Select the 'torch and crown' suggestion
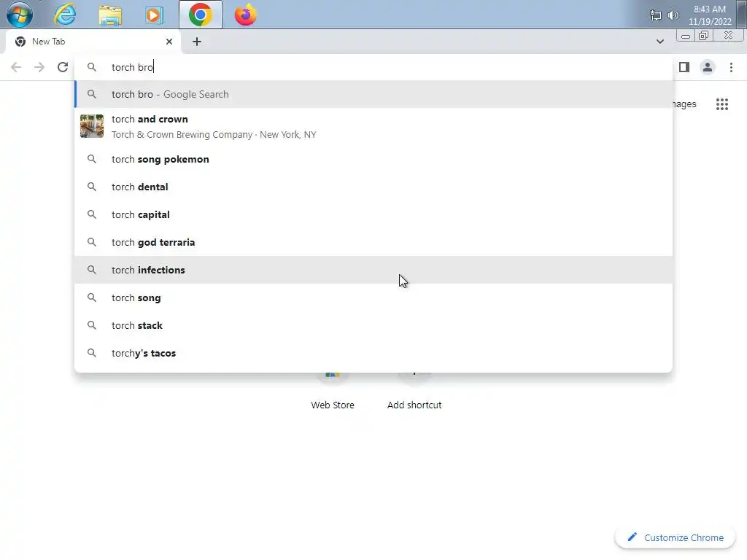 point(373,127)
